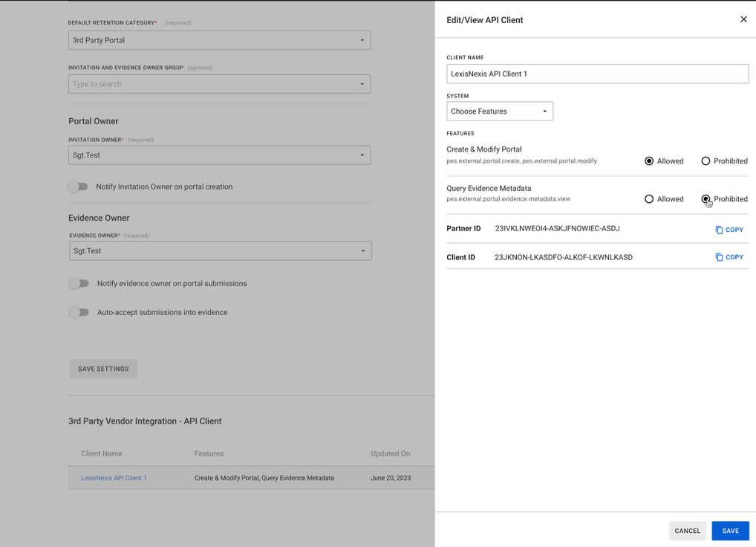Enable Notify Invitation Owner on portal creation
The width and height of the screenshot is (756, 547).
click(79, 187)
